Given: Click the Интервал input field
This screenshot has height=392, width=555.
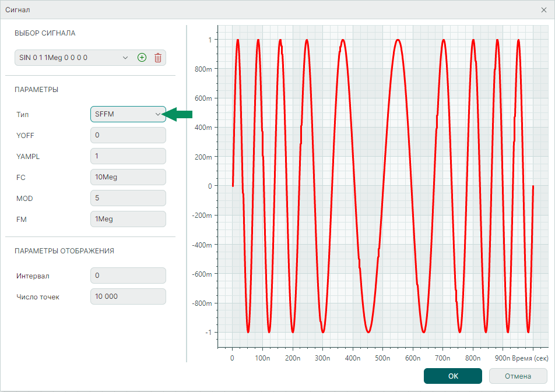Looking at the screenshot, I should point(128,276).
